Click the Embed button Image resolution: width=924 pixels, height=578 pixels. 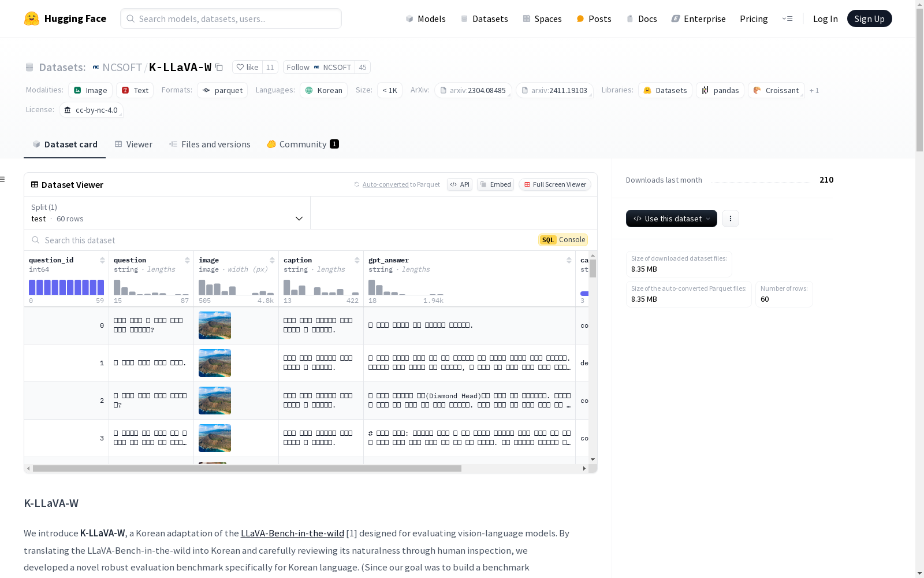coord(495,184)
